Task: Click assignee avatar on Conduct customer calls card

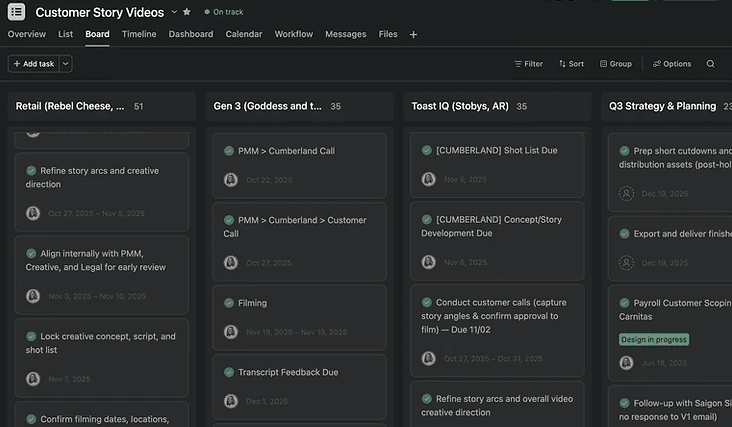Action: point(429,358)
